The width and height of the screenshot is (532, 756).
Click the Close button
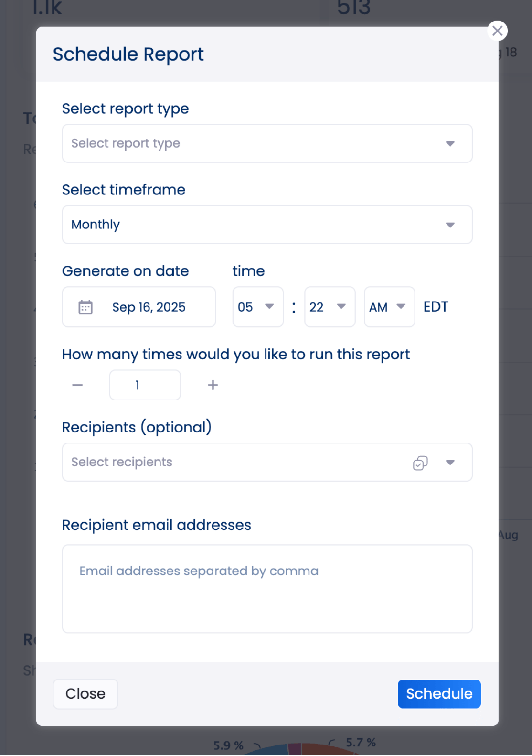(85, 694)
